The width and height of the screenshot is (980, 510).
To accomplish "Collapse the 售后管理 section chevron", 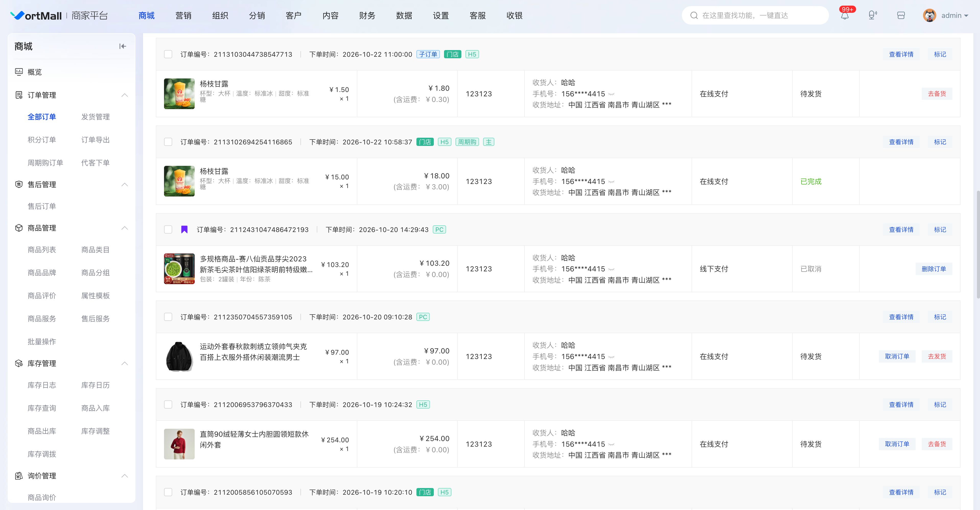I will pos(124,184).
